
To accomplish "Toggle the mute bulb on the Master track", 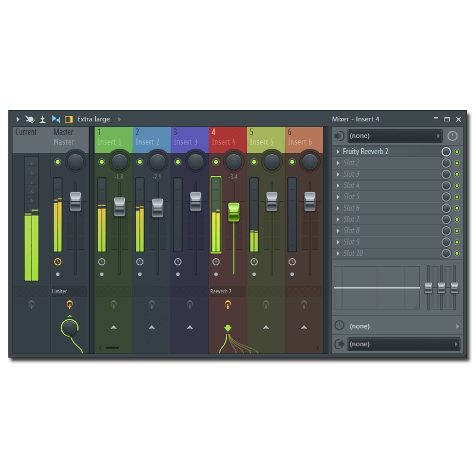I will click(x=70, y=305).
